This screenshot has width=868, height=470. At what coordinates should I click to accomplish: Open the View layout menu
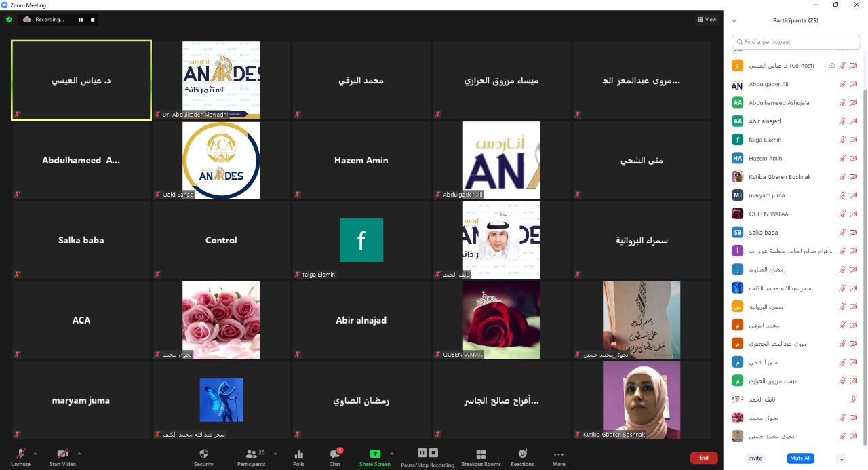point(707,20)
